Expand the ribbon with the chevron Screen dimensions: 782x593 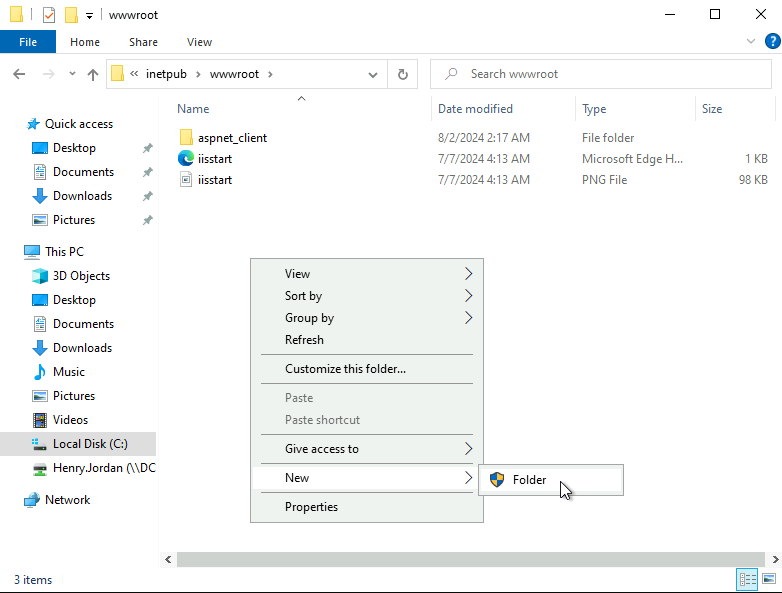(751, 41)
